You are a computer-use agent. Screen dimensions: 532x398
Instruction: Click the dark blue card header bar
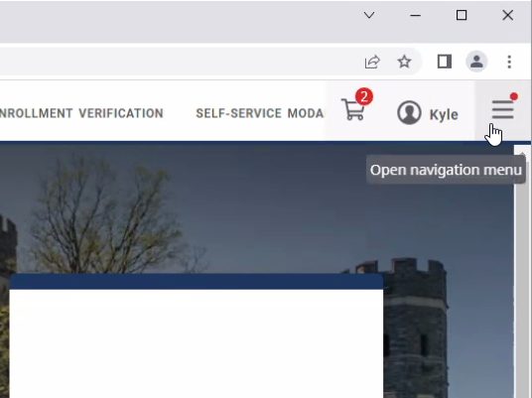point(197,282)
